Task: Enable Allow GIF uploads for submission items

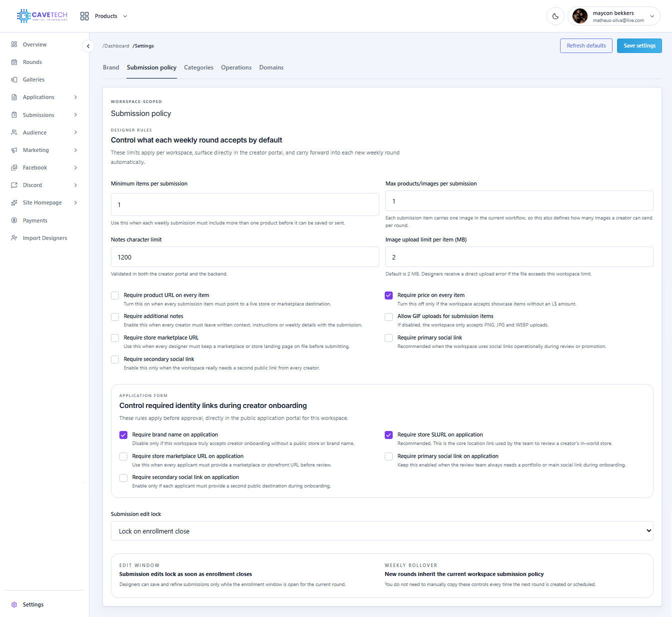Action: pyautogui.click(x=389, y=316)
